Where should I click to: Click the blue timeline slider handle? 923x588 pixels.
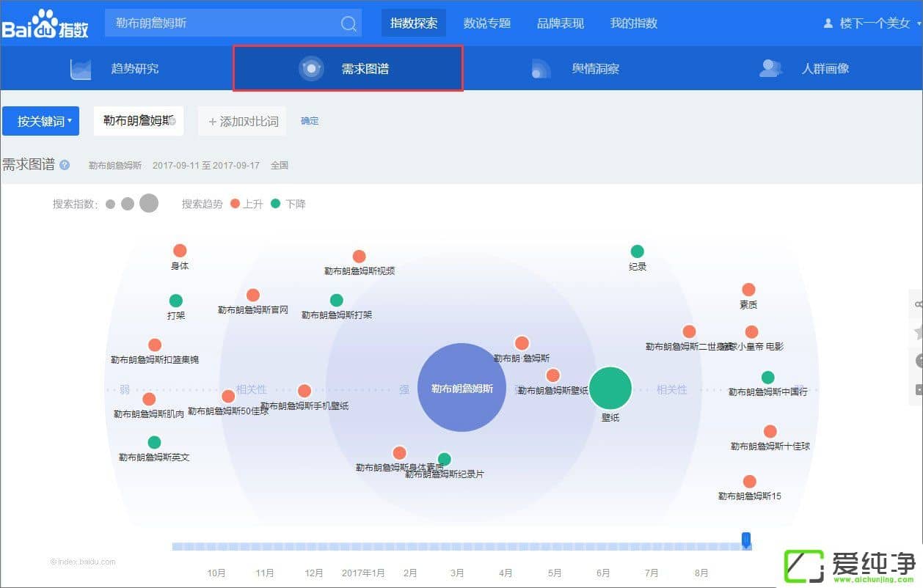pos(746,541)
